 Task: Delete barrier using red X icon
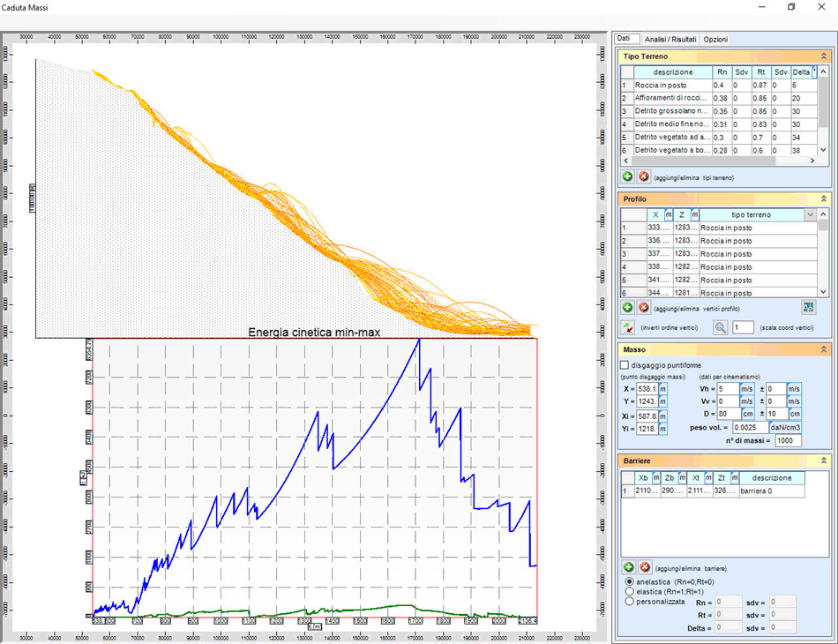644,567
